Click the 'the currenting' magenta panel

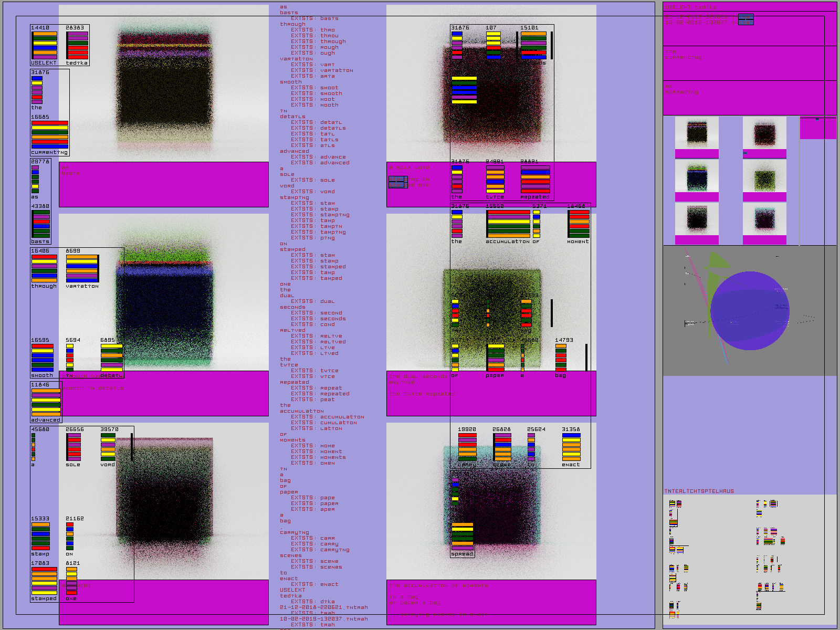pos(749,63)
